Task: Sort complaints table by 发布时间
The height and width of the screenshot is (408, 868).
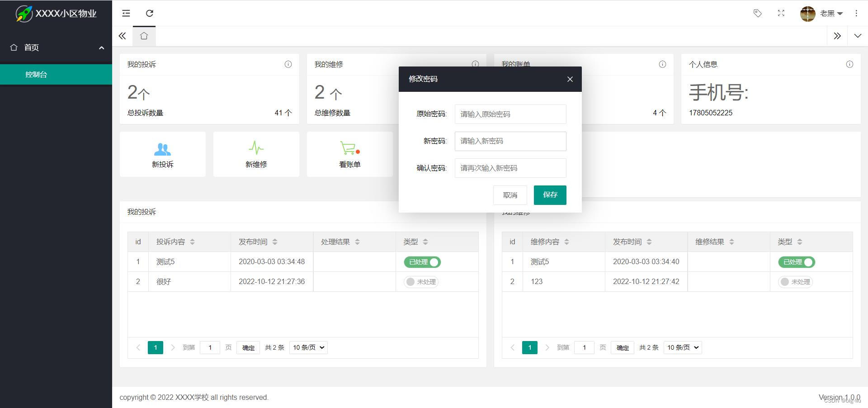Action: 275,242
